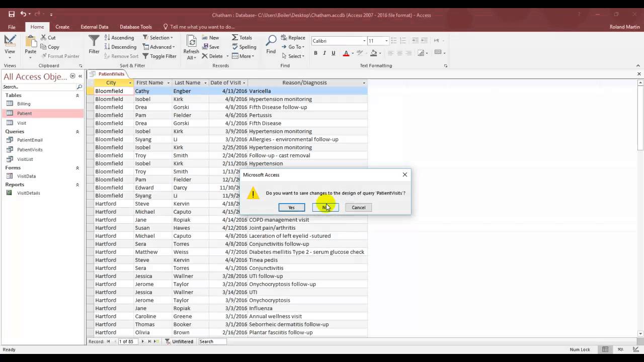Viewport: 644px width, 362px height.
Task: Collapse the Forms group in navigation pane
Action: click(77, 168)
